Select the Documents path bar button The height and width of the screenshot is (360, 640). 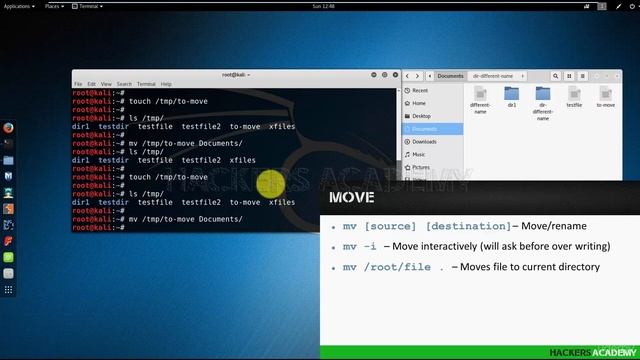(x=450, y=76)
